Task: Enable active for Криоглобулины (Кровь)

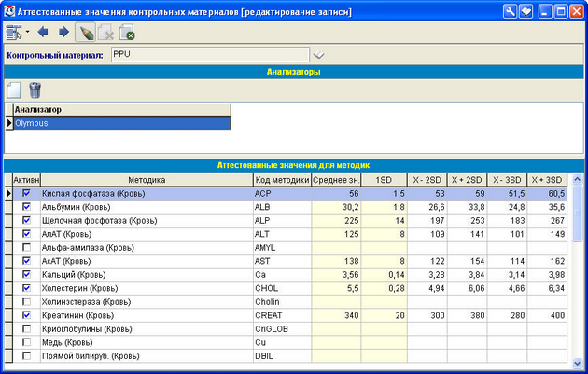Action: (x=26, y=328)
